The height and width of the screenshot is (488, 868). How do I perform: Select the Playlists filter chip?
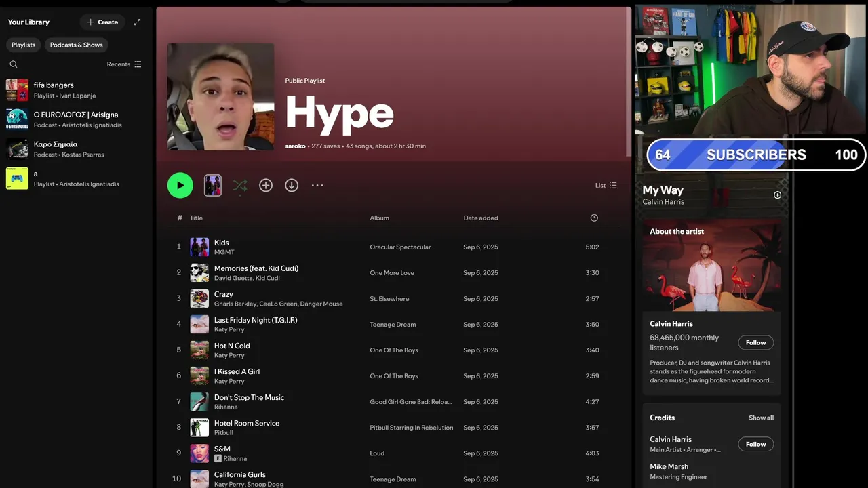tap(24, 45)
